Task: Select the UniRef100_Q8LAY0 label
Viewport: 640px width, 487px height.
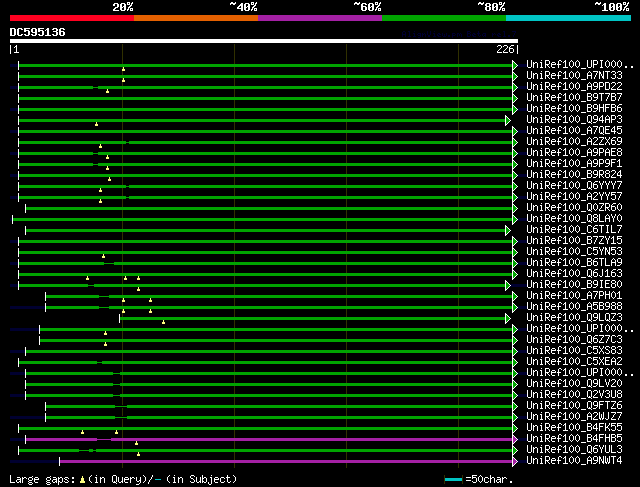Action: pos(574,219)
